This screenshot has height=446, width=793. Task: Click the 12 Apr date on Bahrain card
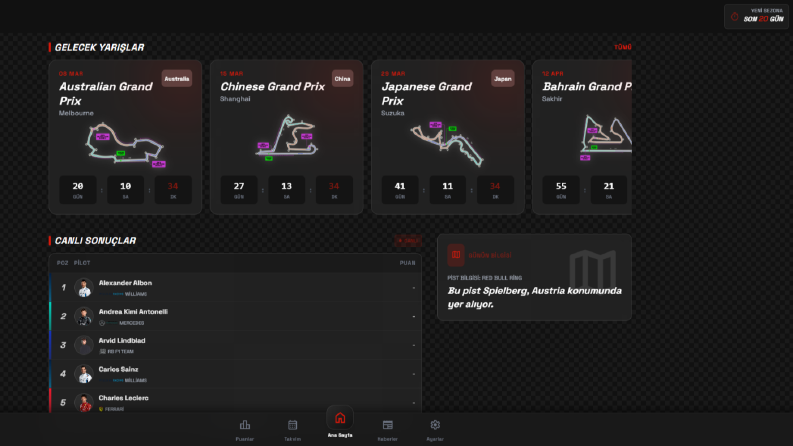pyautogui.click(x=553, y=74)
